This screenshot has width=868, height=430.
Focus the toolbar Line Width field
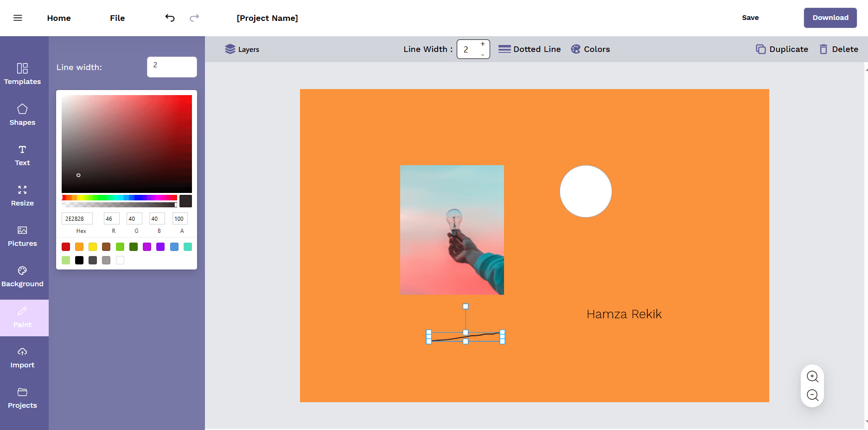coord(473,49)
